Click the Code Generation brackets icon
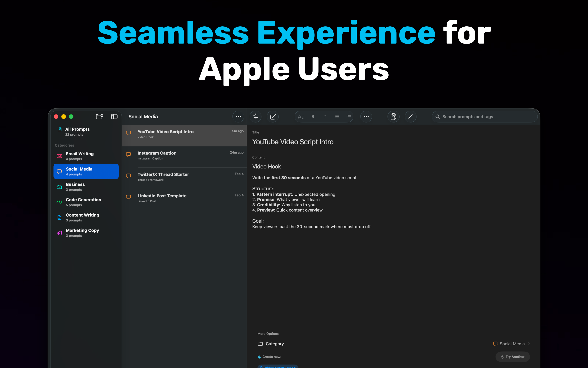Image resolution: width=588 pixels, height=368 pixels. pos(59,202)
